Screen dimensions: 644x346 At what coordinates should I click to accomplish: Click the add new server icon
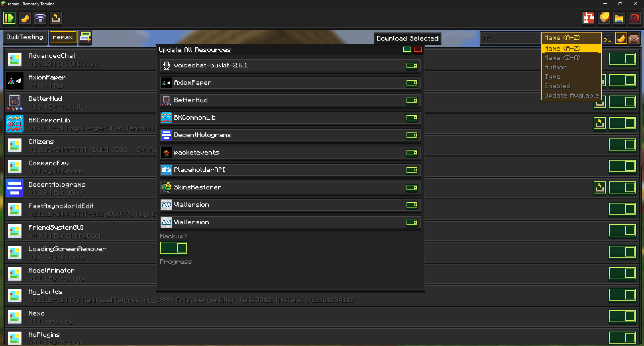[85, 37]
